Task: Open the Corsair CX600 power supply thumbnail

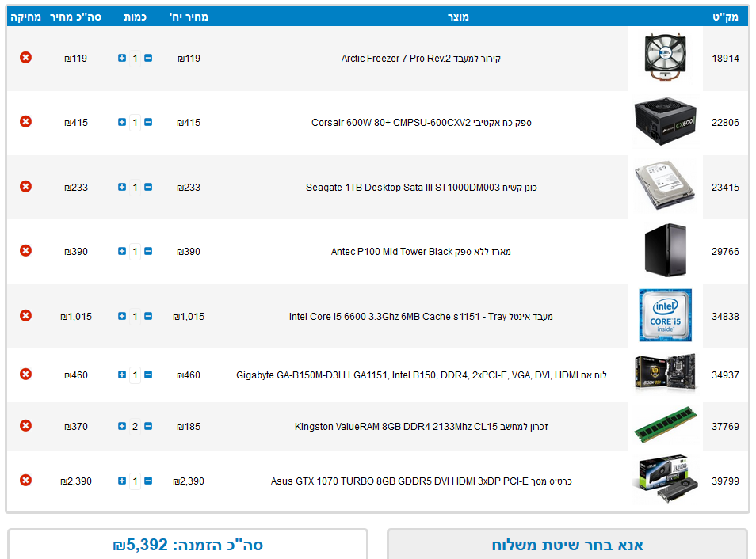Action: point(666,122)
